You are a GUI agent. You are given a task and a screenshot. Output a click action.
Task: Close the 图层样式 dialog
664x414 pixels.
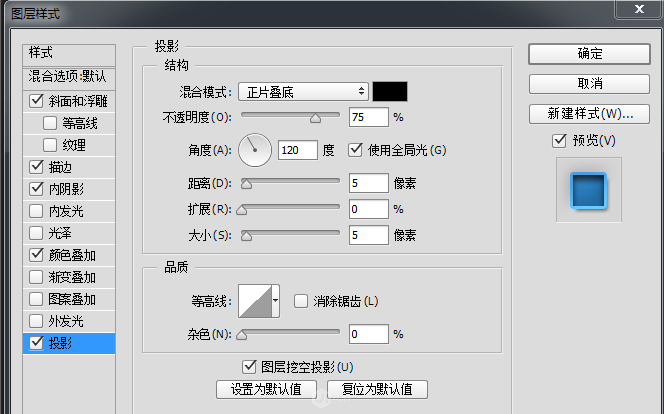click(x=639, y=9)
